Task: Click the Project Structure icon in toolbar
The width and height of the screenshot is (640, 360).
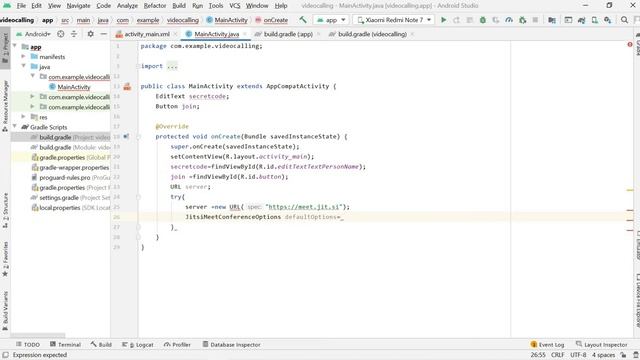Action: point(551,20)
